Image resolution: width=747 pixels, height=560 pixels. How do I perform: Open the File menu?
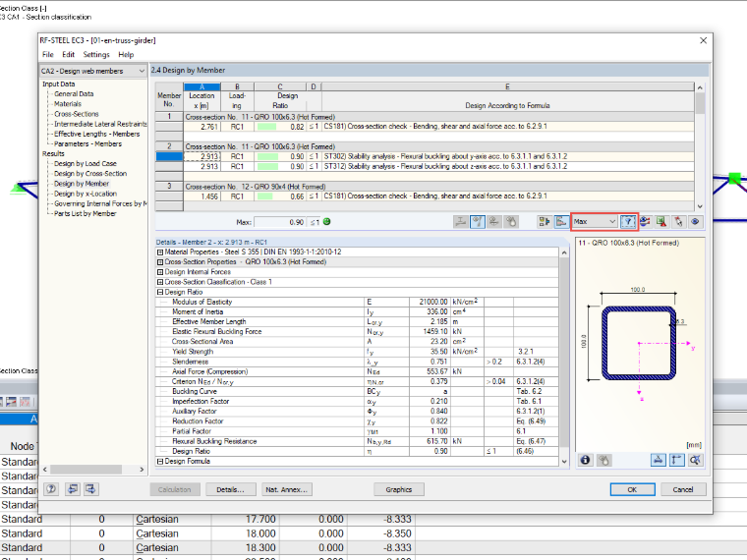[x=48, y=54]
